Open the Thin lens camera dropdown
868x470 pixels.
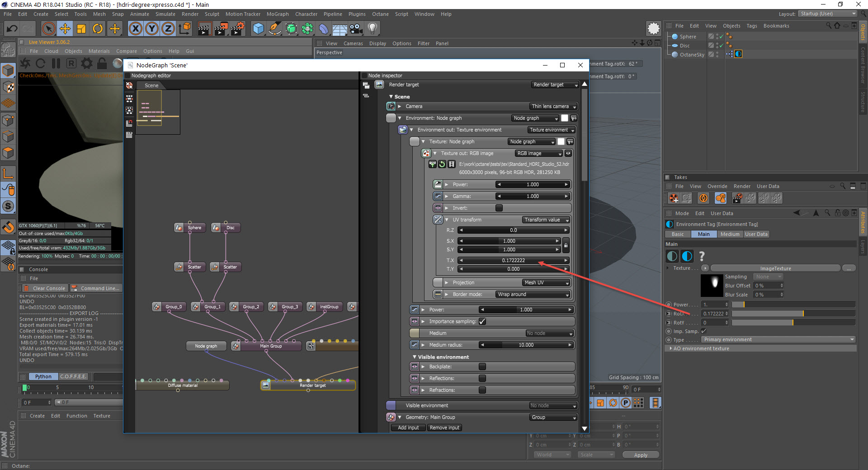pyautogui.click(x=553, y=106)
